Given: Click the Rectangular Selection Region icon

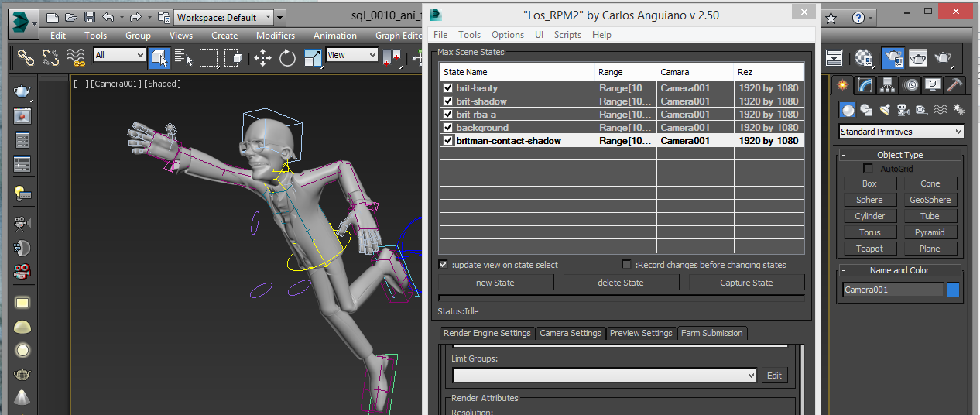Looking at the screenshot, I should coord(208,57).
